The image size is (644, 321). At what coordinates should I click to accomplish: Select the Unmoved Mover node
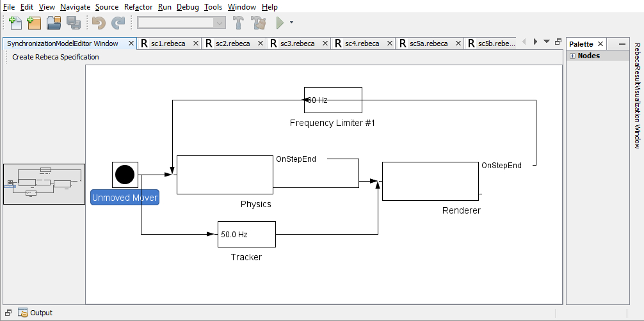point(125,175)
